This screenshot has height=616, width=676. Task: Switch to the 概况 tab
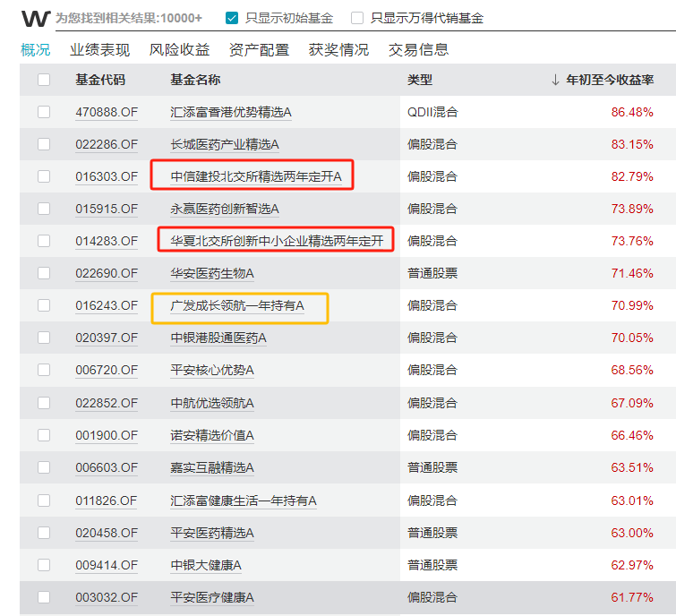click(35, 50)
